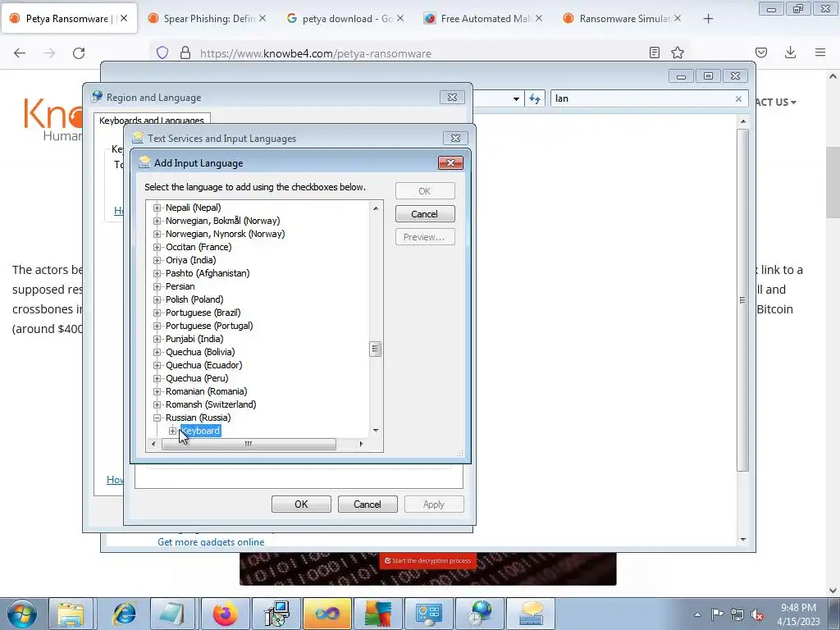Switch to Firefox in the taskbar
The width and height of the screenshot is (840, 630).
click(x=225, y=614)
